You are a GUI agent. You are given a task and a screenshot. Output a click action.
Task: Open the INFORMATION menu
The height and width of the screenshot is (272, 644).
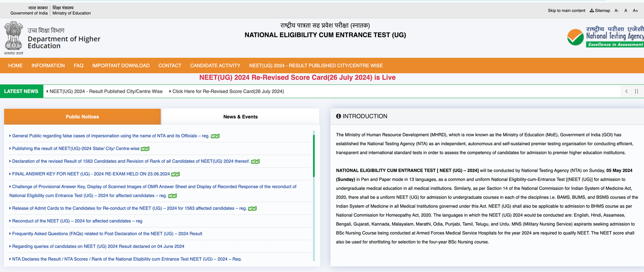[48, 66]
